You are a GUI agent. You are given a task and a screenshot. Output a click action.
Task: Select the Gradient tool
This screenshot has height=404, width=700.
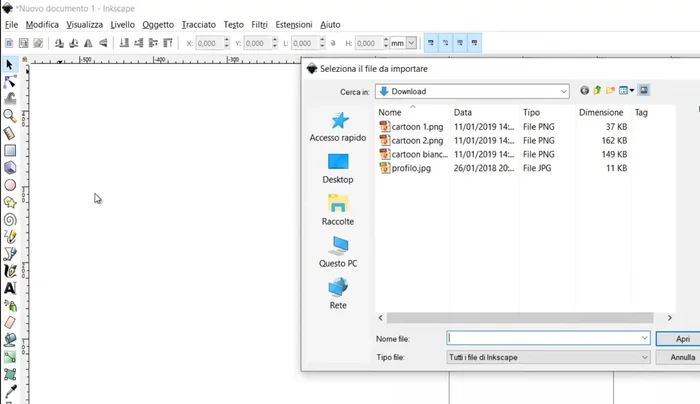point(10,357)
